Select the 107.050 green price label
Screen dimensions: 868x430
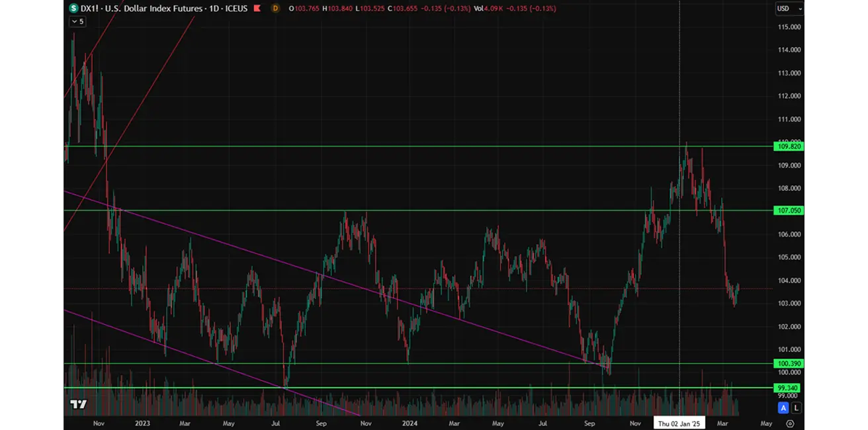789,210
